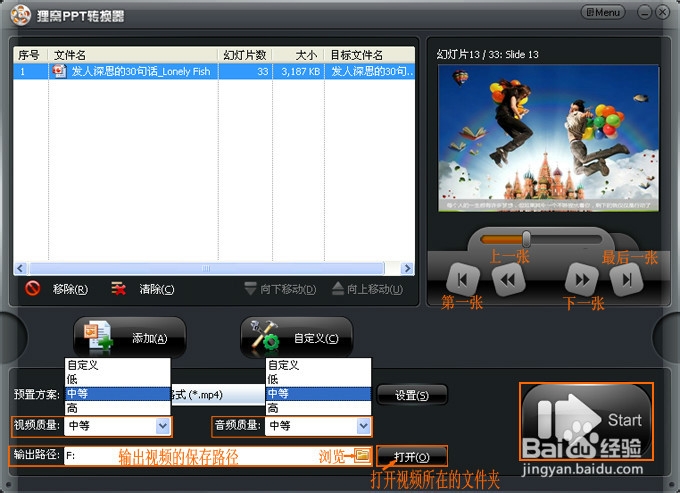The image size is (680, 493).
Task: Choose 中等 in audio quality list
Action: tap(318, 394)
